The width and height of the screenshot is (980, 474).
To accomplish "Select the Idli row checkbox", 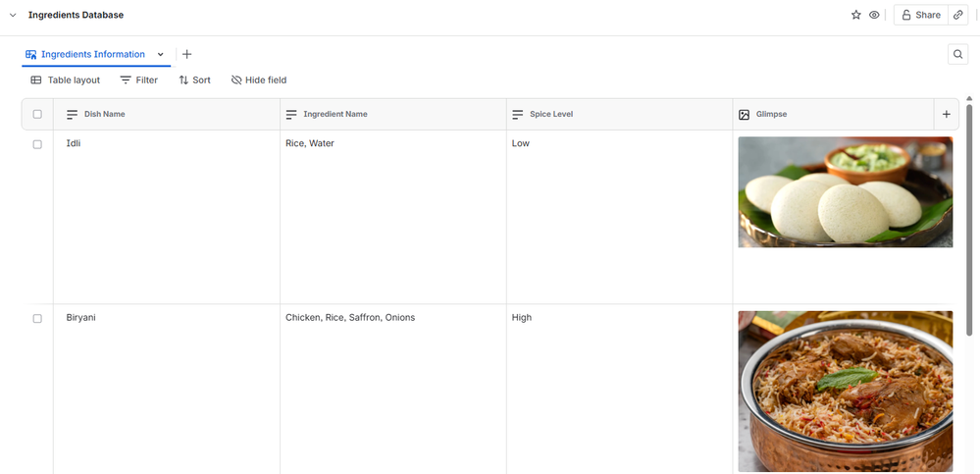I will point(37,144).
